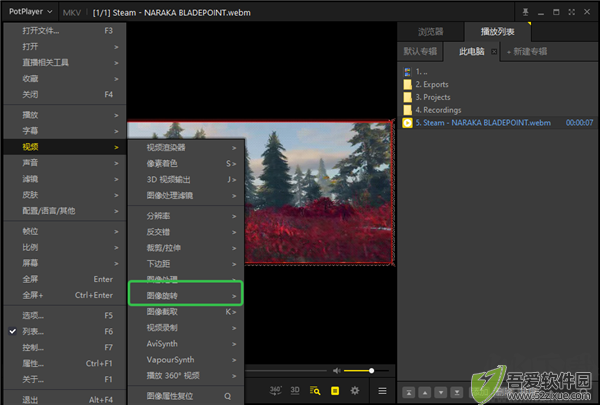The width and height of the screenshot is (600, 405).
Task: Open the PotPlayer main menu dropdown
Action: 30,12
